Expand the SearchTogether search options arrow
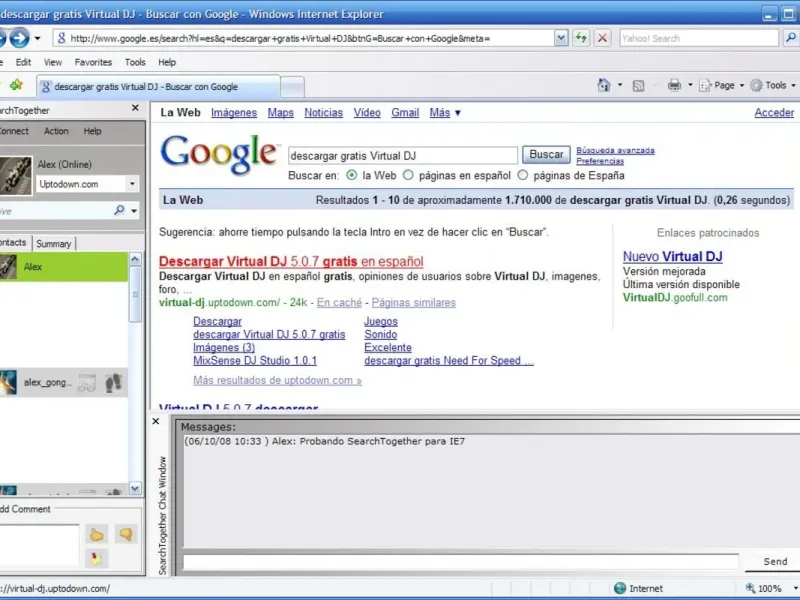The width and height of the screenshot is (800, 600). click(x=134, y=211)
